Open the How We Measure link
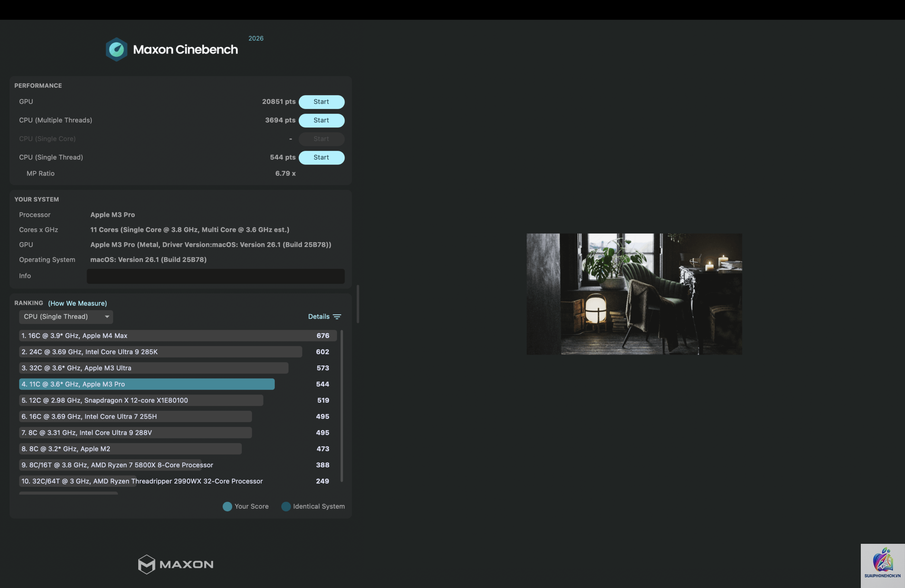Viewport: 905px width, 588px height. coord(77,303)
